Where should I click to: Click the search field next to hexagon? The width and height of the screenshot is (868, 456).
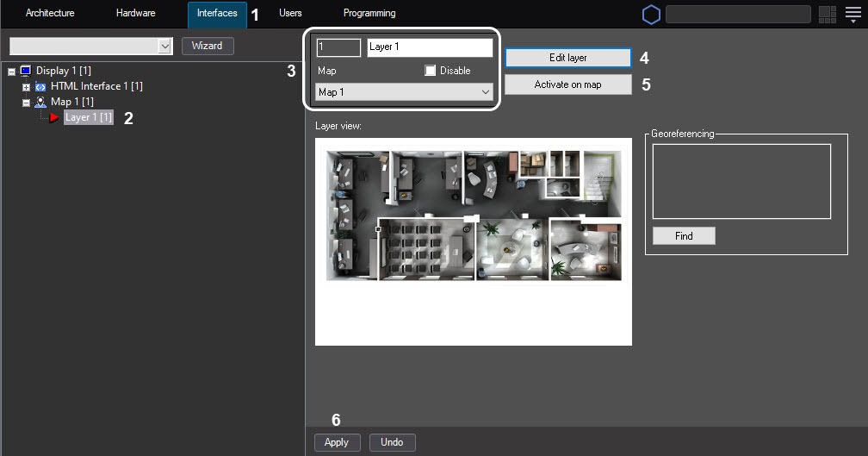pyautogui.click(x=738, y=15)
